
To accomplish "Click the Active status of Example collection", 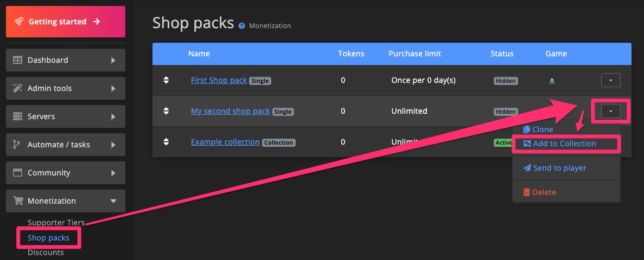I will [503, 142].
